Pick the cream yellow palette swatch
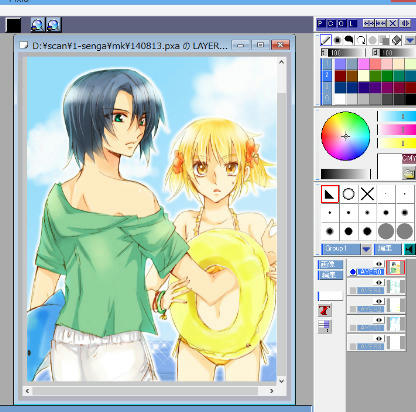 pyautogui.click(x=364, y=76)
